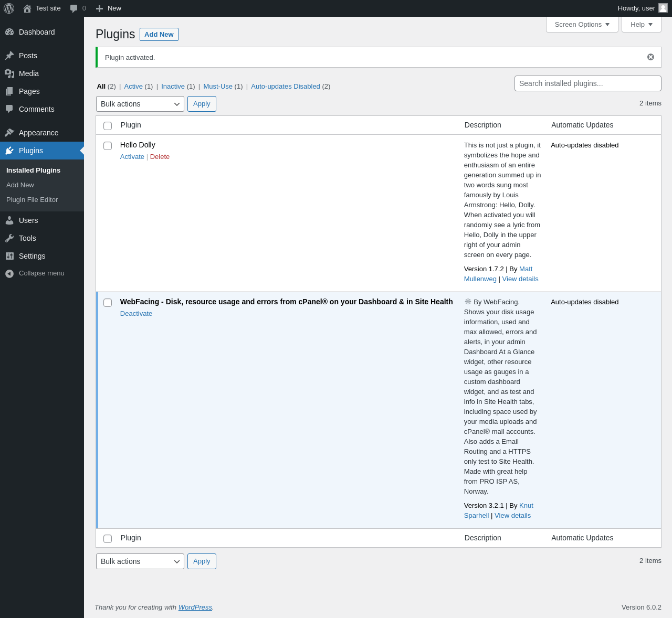672x618 pixels.
Task: Filter by Auto-updates Disabled
Action: 286,87
